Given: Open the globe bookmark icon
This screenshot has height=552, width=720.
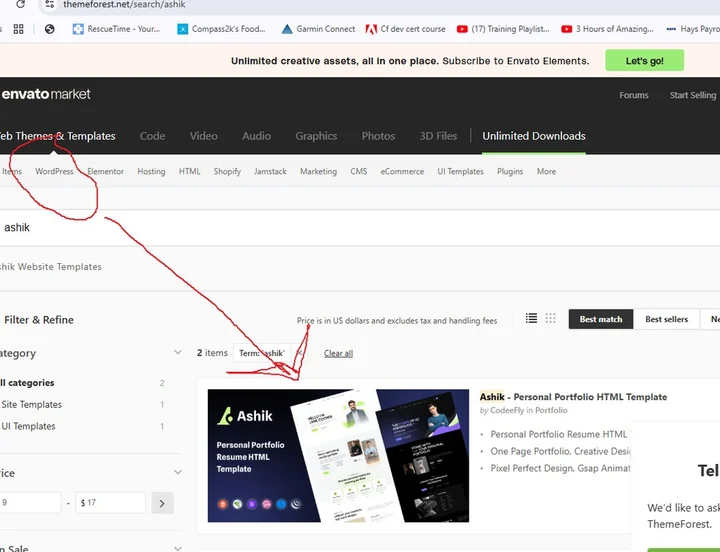Looking at the screenshot, I should tap(50, 29).
